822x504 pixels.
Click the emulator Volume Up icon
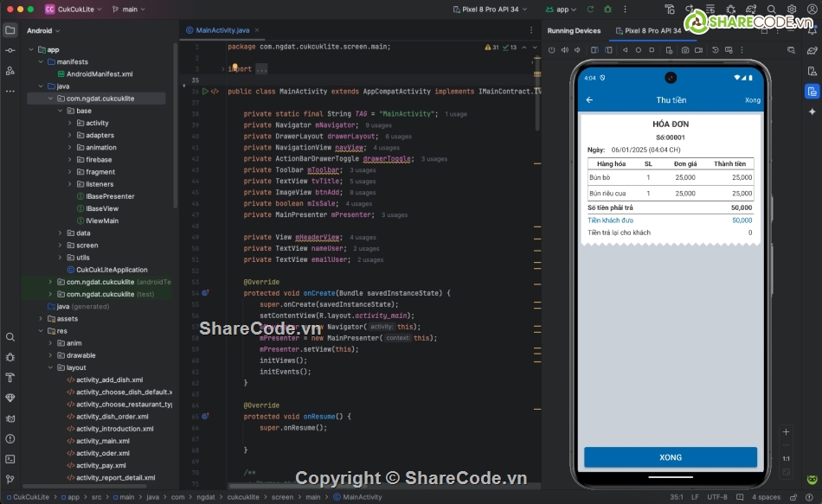click(x=565, y=50)
